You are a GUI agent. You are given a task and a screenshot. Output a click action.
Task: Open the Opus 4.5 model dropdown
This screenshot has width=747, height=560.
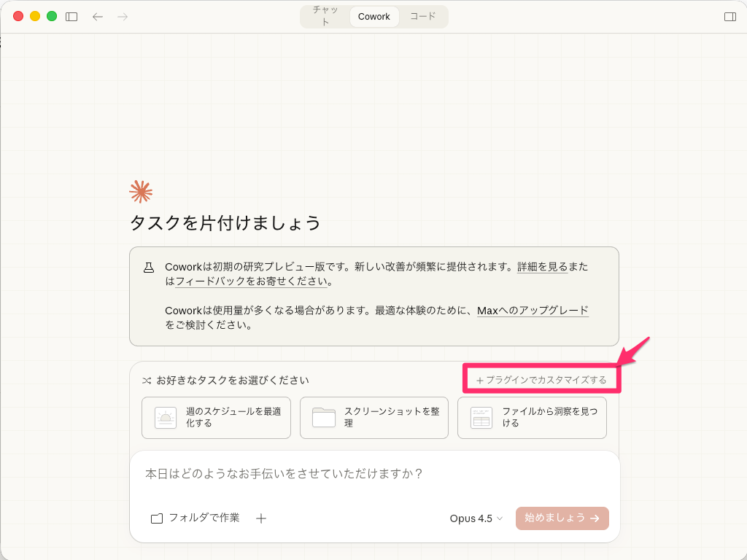pos(474,518)
